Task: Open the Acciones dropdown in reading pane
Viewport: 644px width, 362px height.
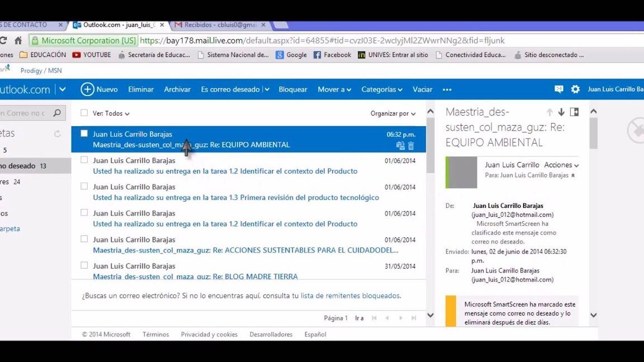Action: (x=561, y=165)
